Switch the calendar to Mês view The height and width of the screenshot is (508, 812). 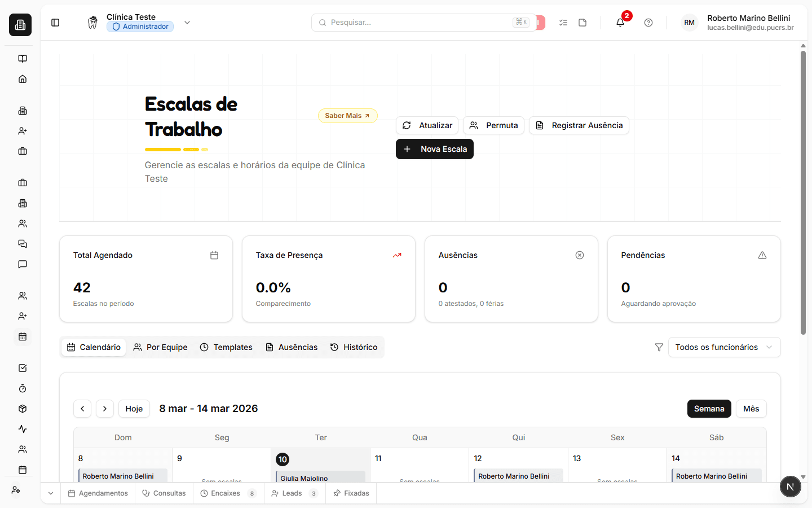[751, 408]
